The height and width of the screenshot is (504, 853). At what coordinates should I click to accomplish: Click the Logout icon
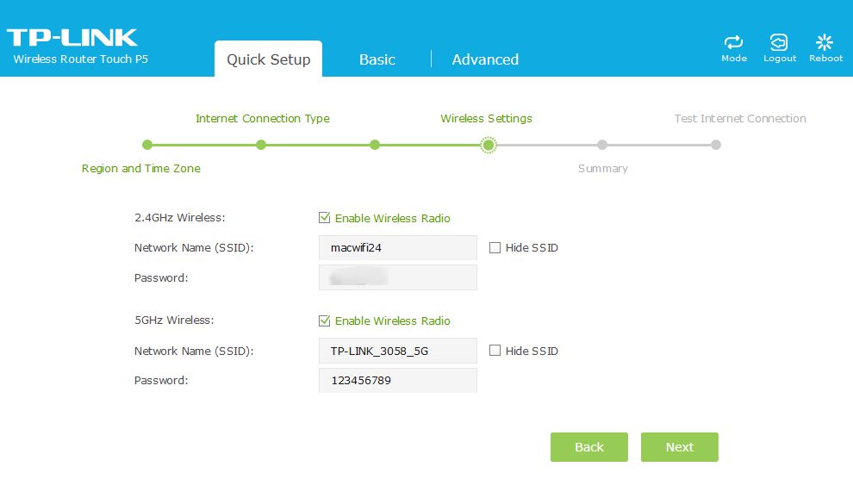[779, 42]
